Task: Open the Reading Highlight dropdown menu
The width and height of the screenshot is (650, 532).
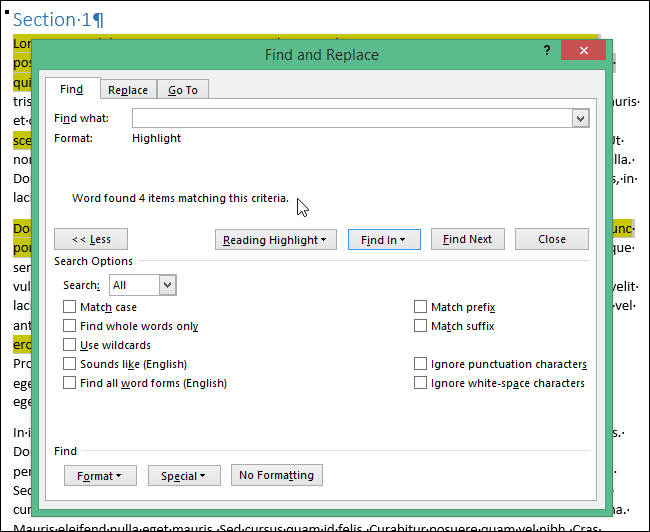Action: [276, 240]
